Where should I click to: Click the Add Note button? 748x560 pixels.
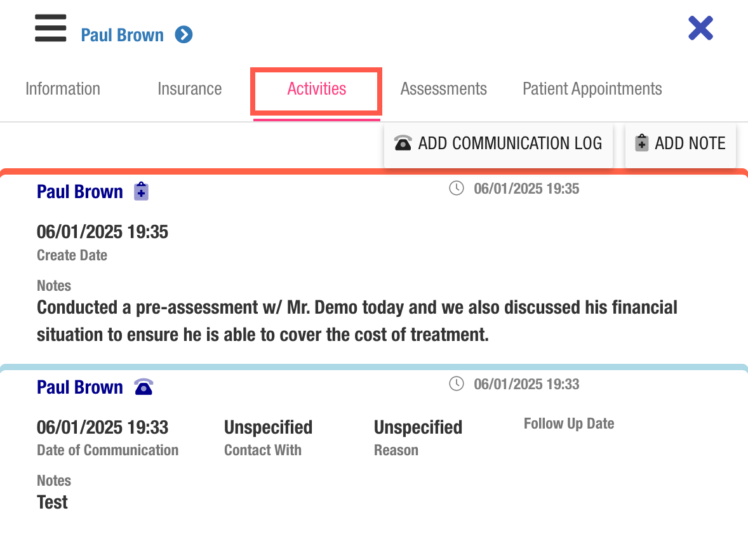point(680,143)
